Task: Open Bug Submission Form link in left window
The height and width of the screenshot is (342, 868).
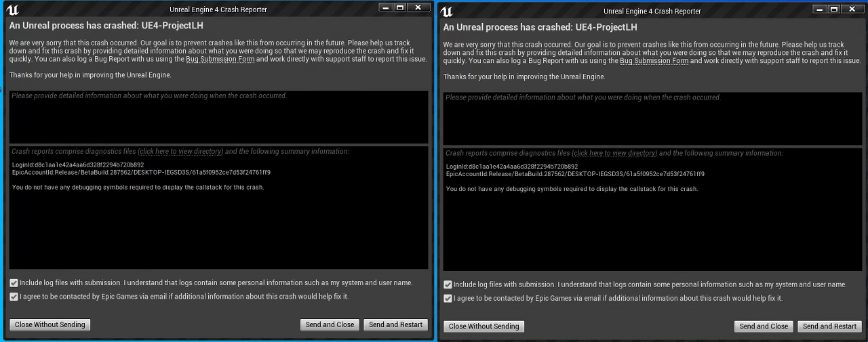Action: click(219, 60)
